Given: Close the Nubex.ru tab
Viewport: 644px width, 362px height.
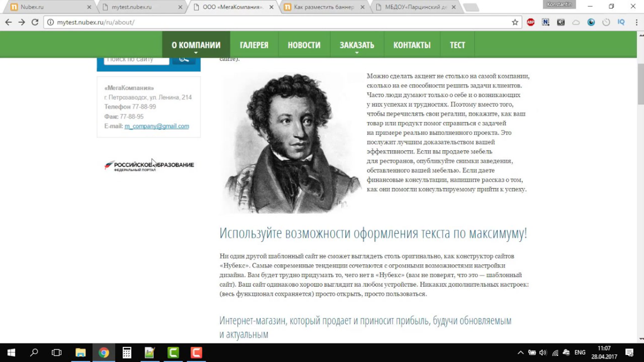Looking at the screenshot, I should (89, 7).
